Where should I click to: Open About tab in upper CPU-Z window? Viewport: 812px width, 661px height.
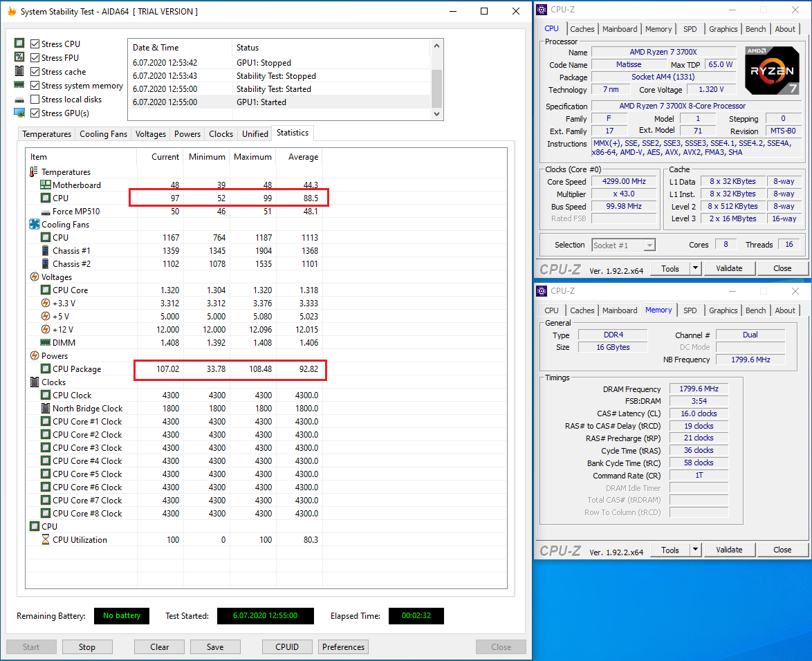[x=785, y=29]
